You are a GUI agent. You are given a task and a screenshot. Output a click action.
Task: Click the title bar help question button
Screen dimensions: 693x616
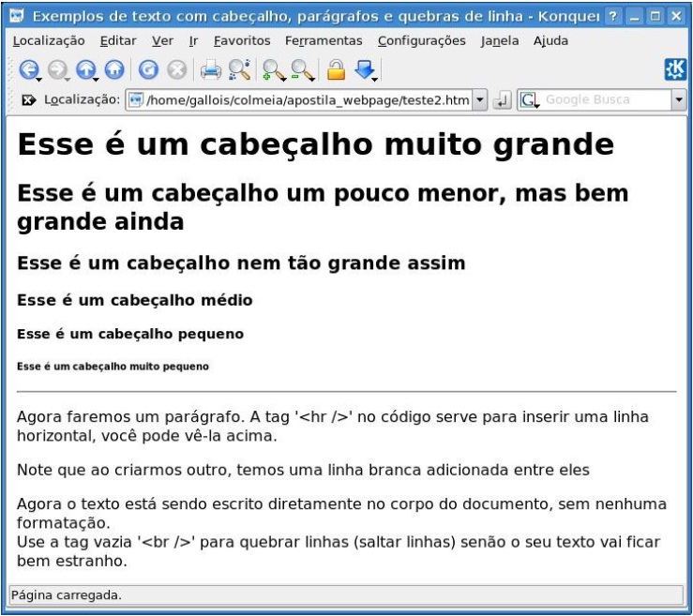613,17
